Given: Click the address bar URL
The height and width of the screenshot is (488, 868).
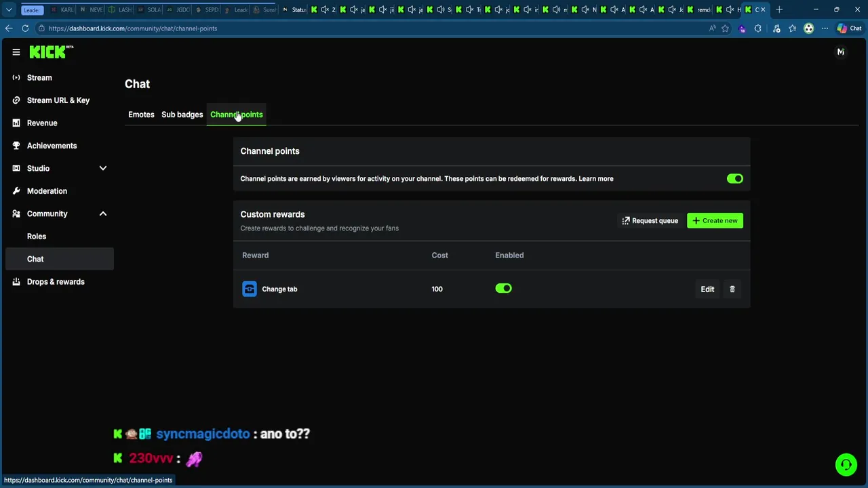Looking at the screenshot, I should click(133, 28).
